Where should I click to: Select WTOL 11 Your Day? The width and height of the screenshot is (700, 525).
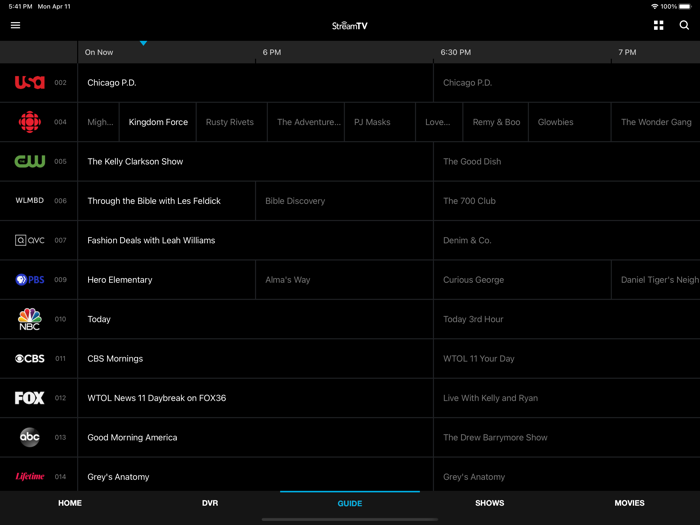click(567, 358)
